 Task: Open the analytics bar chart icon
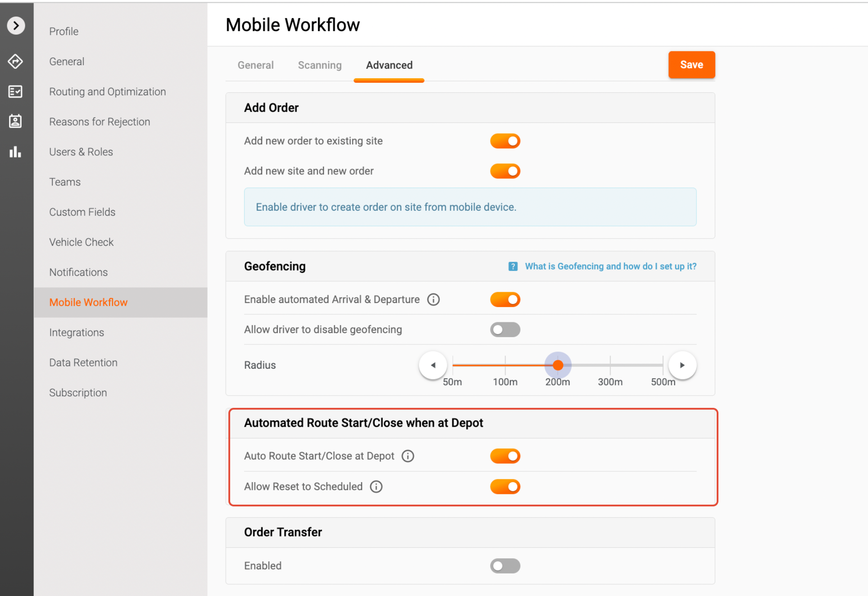[x=15, y=152]
